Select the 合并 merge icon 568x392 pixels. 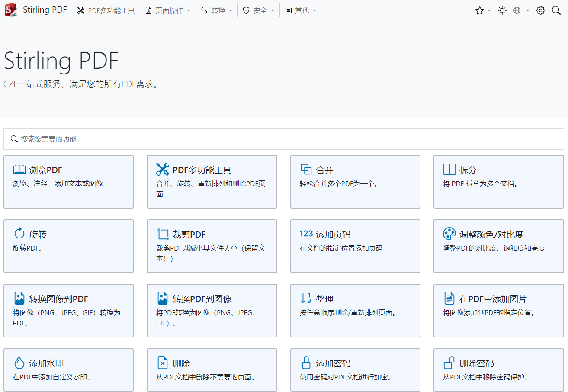point(306,169)
